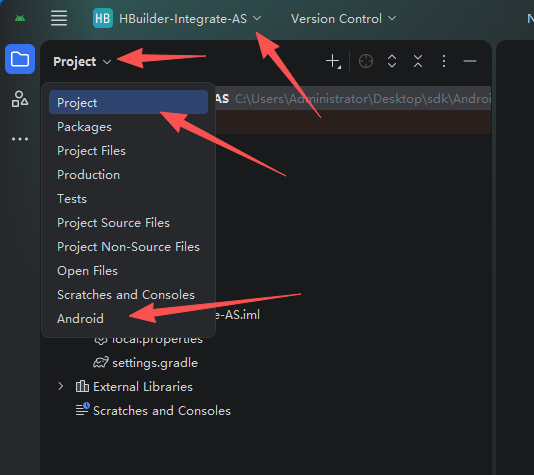Collapse All tree items icon
The image size is (534, 475).
click(418, 61)
